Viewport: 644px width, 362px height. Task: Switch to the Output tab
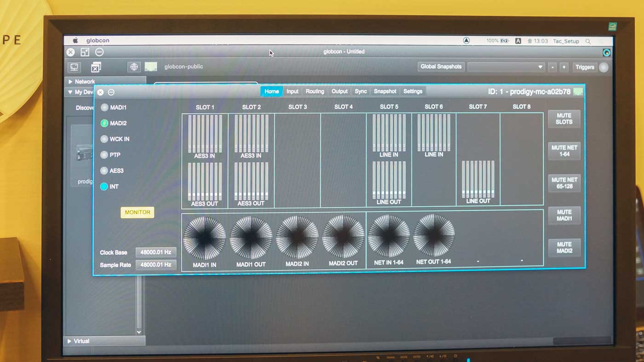(339, 91)
